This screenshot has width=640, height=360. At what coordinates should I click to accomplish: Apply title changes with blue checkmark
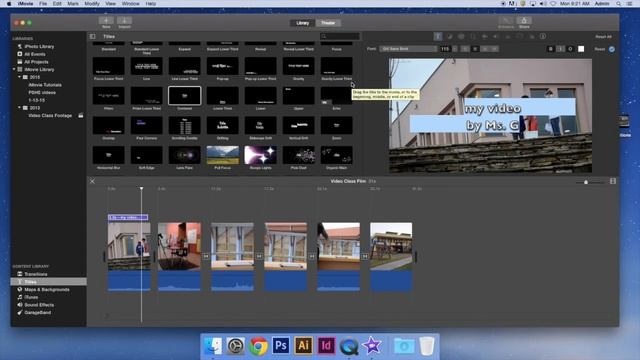point(611,49)
